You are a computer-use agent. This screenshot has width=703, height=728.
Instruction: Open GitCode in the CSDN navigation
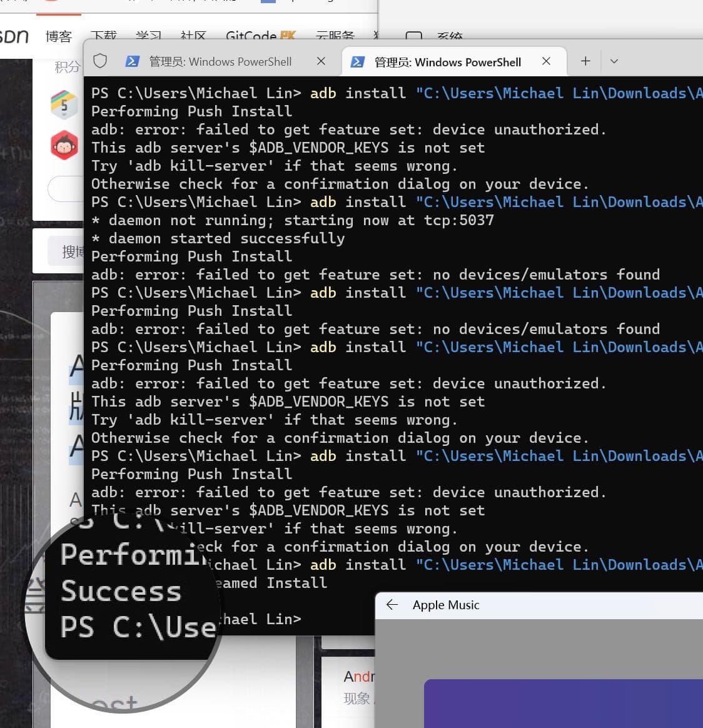[x=260, y=36]
